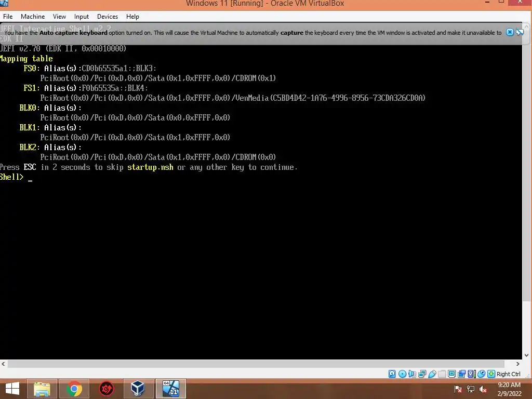
Task: Click the Mapping table heading
Action: click(x=26, y=58)
